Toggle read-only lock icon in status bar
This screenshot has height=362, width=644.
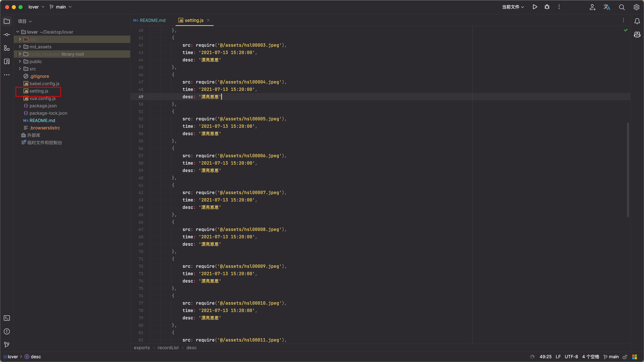(625, 357)
